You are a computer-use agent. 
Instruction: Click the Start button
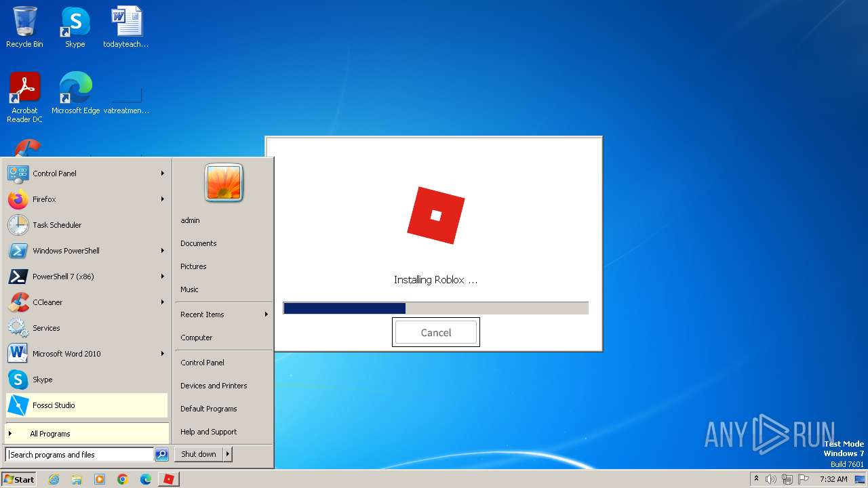(x=19, y=479)
